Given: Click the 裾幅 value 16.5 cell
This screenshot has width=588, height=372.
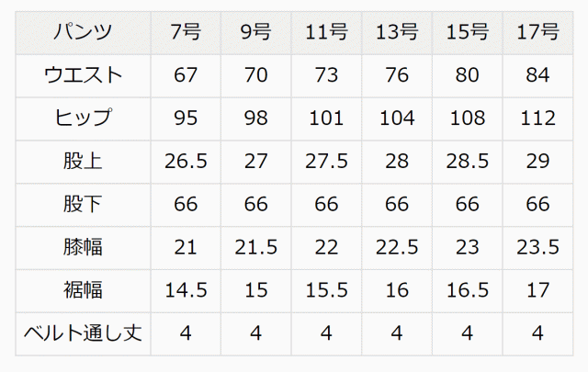Looking at the screenshot, I should point(467,290).
